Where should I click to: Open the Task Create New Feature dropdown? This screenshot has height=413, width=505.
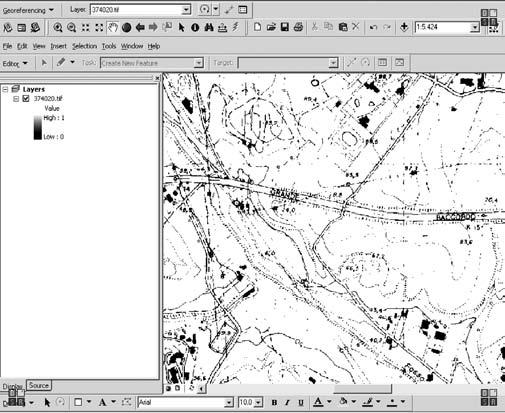(x=199, y=63)
